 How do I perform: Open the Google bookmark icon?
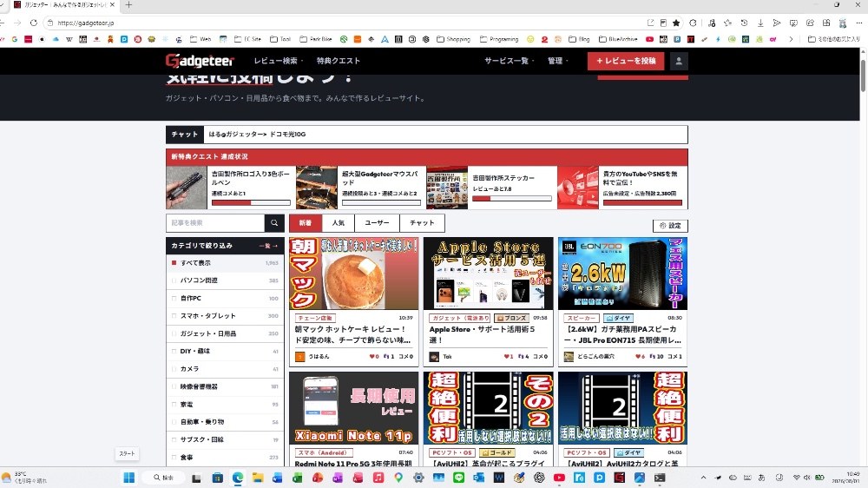pyautogui.click(x=15, y=39)
